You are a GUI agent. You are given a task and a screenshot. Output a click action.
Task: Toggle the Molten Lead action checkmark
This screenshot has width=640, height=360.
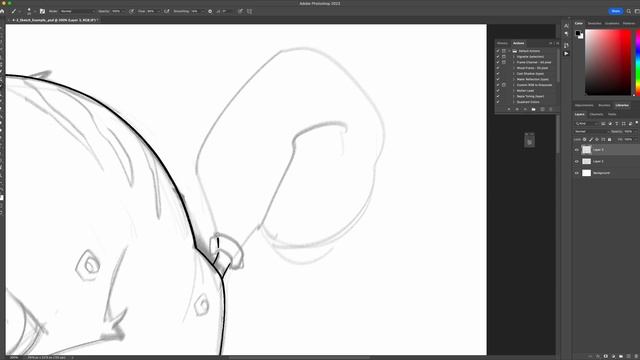click(498, 91)
